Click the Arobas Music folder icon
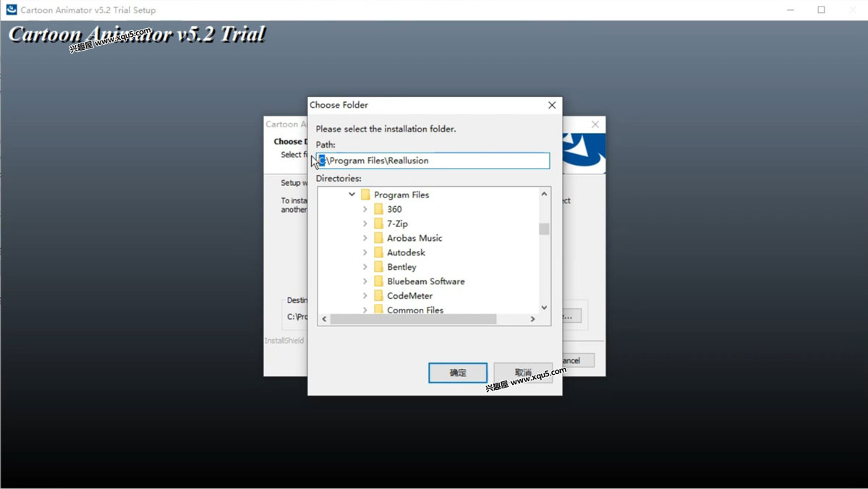The width and height of the screenshot is (868, 489). [378, 238]
